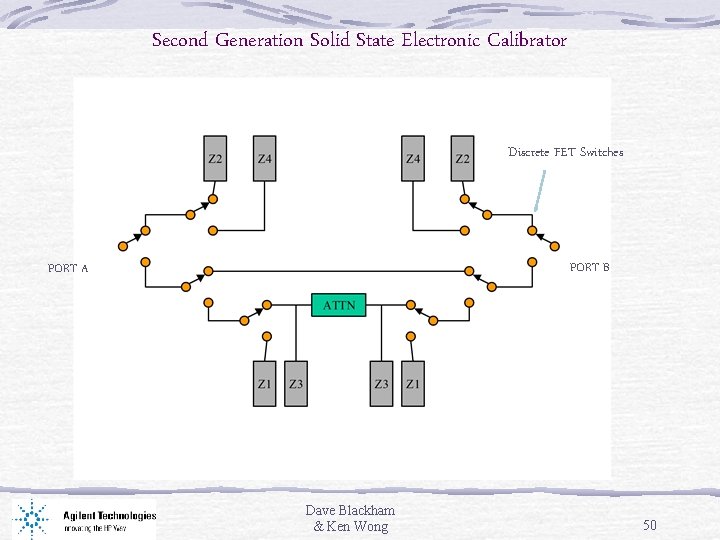
Task: Click the Discrete FET Switches annotation text
Action: click(566, 152)
